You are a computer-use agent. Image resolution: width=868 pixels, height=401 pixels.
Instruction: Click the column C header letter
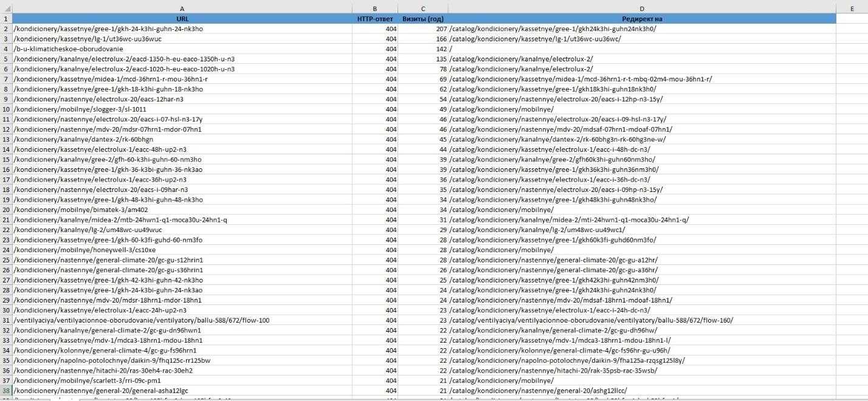423,9
